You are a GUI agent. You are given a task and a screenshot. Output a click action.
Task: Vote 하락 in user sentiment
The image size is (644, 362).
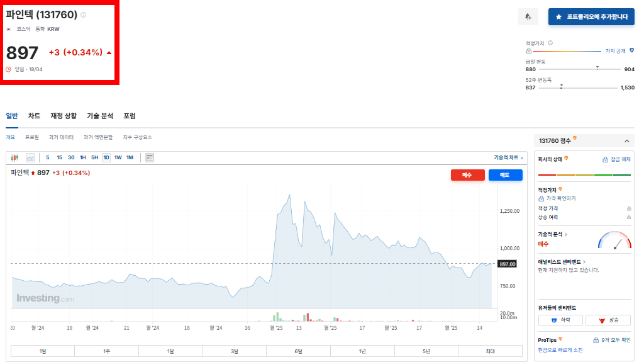(560, 320)
